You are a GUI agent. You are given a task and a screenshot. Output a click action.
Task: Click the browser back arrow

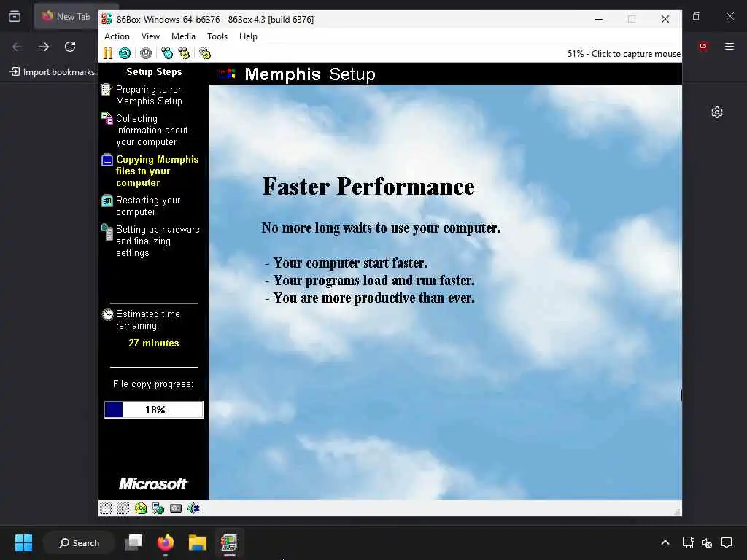18,47
